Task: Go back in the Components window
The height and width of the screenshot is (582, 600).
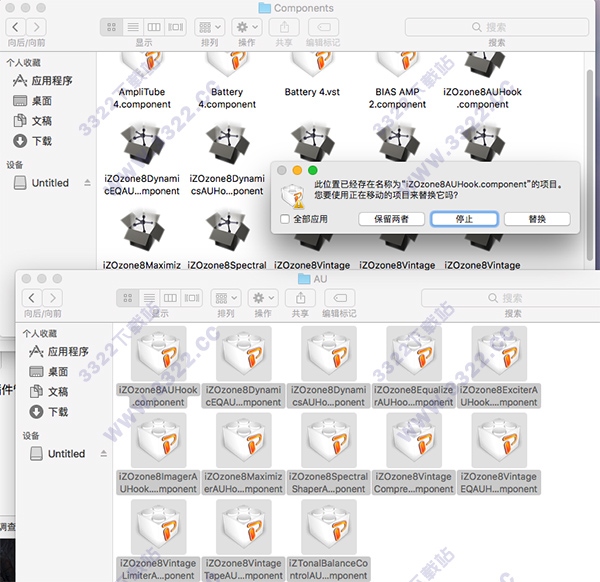Action: [16, 27]
